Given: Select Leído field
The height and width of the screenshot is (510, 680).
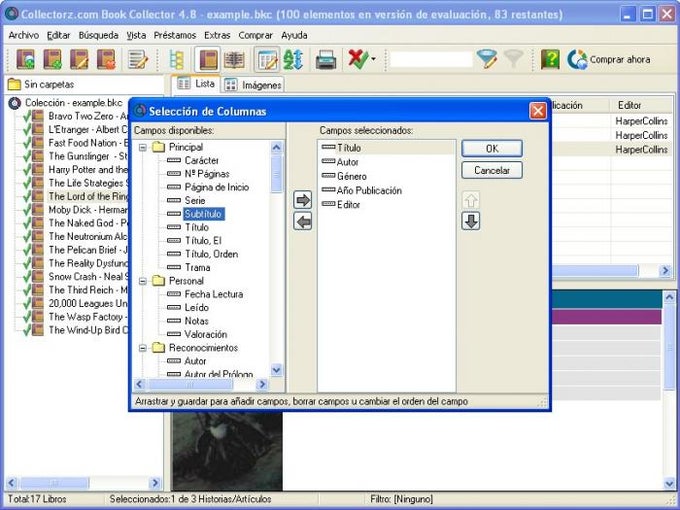Looking at the screenshot, I should click(196, 307).
